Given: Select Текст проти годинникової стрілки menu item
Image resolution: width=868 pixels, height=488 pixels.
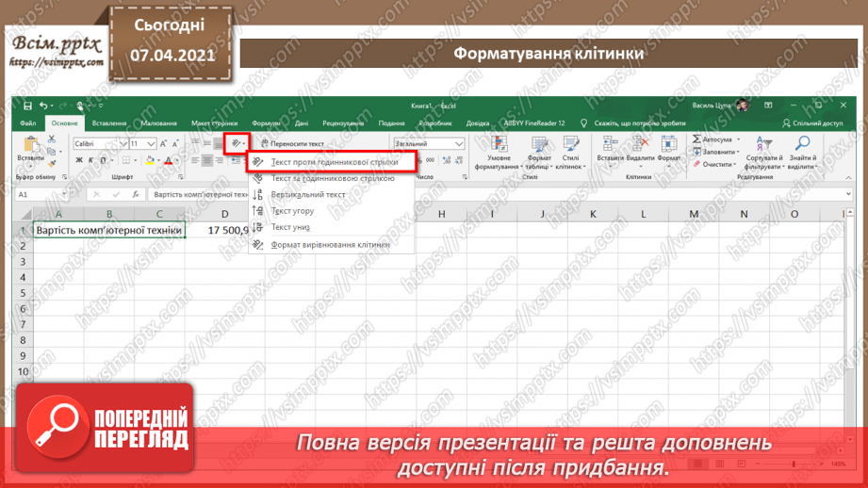Looking at the screenshot, I should tap(332, 162).
